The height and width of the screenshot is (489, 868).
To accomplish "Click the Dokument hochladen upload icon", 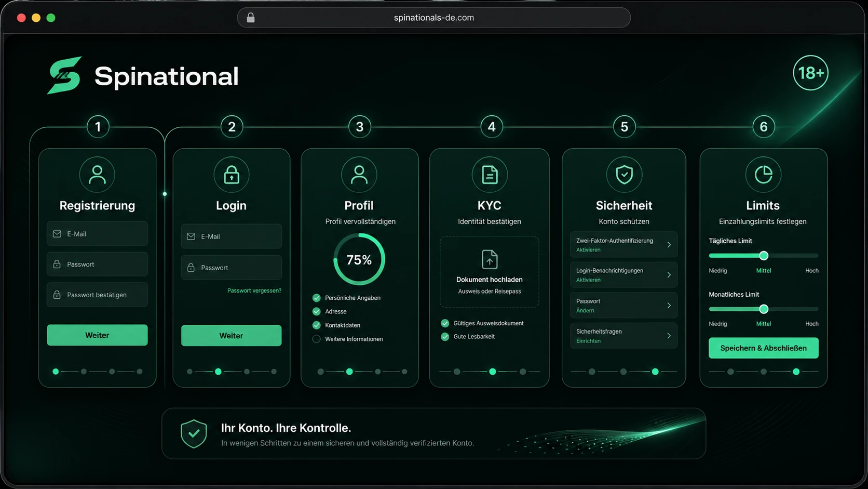I will 490,259.
